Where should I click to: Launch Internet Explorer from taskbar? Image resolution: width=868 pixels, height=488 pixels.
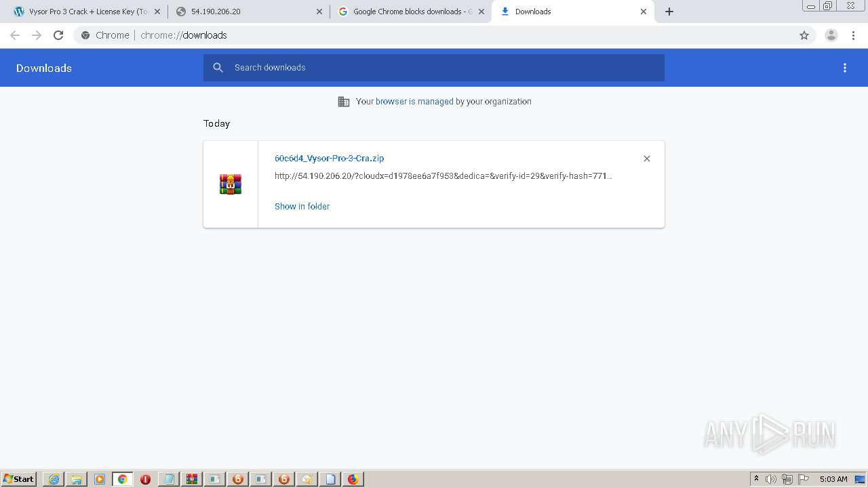54,479
